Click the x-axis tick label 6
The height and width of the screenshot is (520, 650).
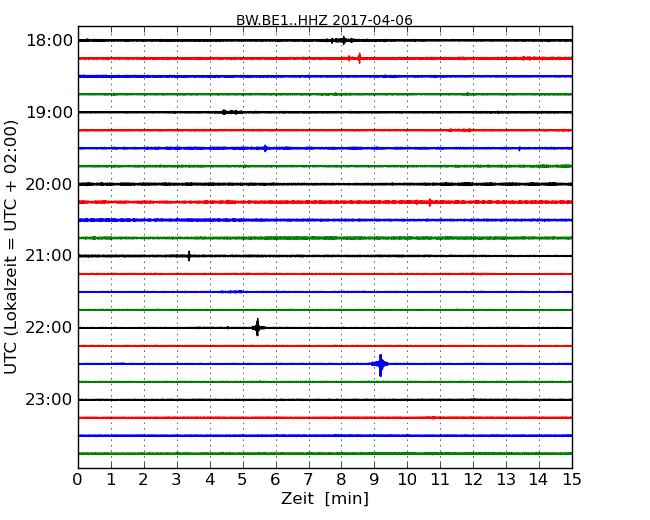(275, 480)
